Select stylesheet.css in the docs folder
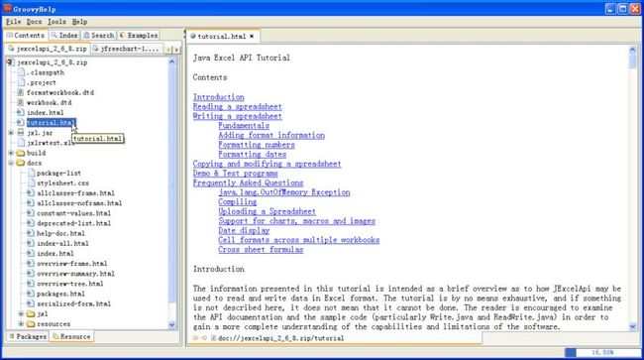 coord(62,182)
